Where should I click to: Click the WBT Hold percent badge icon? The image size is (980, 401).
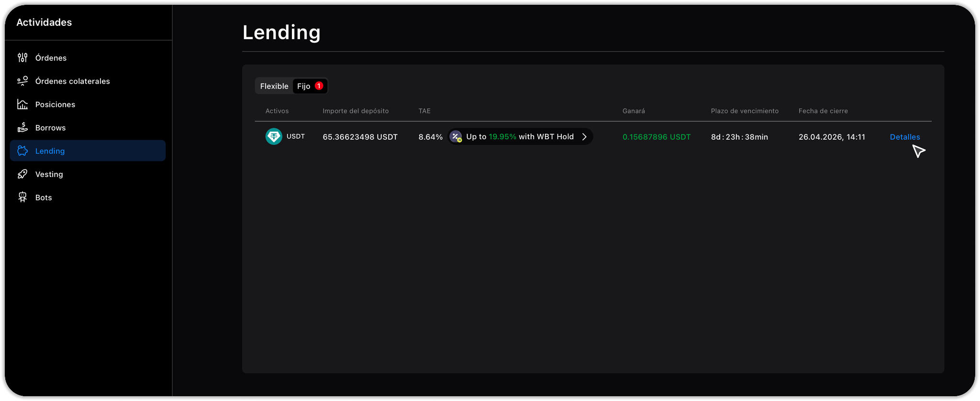click(x=456, y=137)
